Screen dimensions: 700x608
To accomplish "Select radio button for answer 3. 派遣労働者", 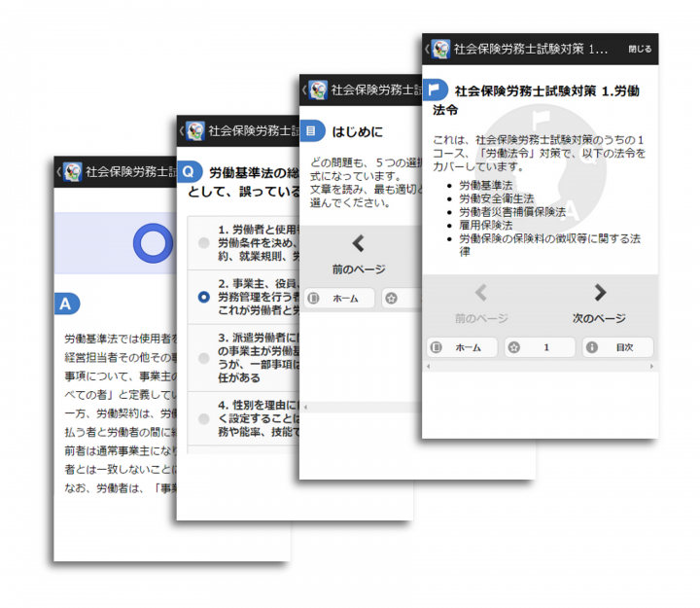I will [x=203, y=358].
